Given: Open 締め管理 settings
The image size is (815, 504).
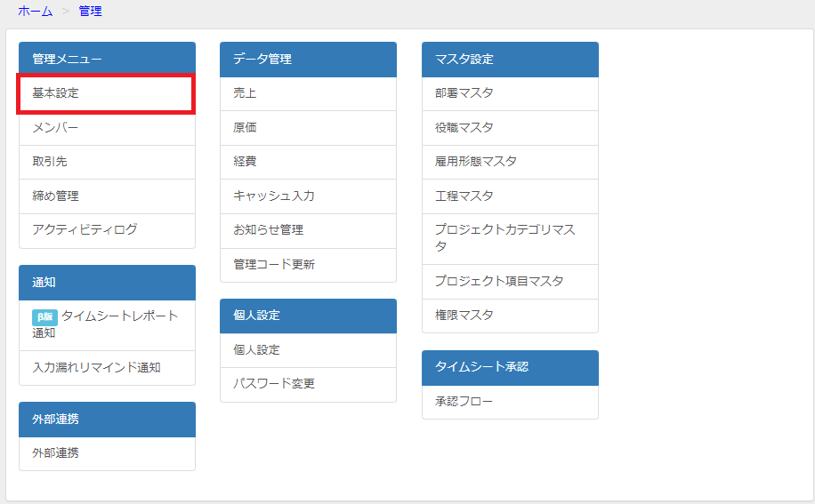Looking at the screenshot, I should 107,196.
